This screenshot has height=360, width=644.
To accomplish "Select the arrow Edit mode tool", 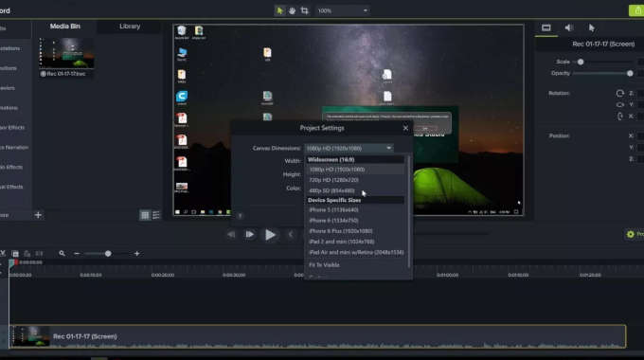I will point(279,10).
